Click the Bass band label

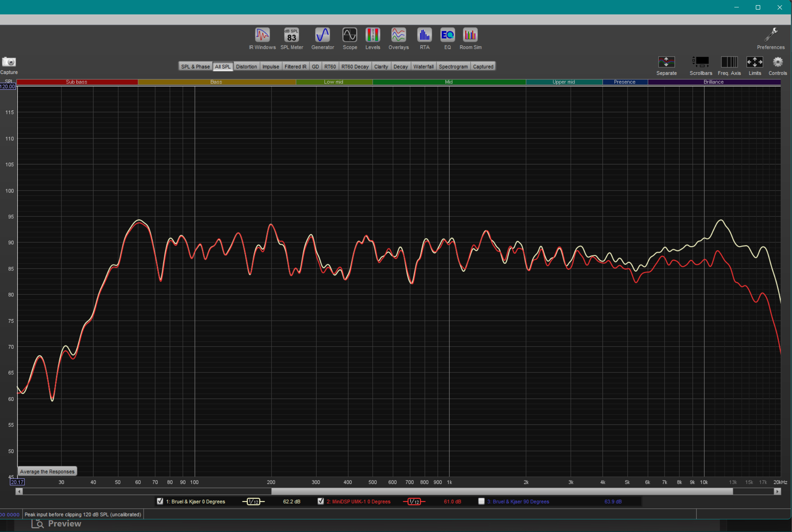pos(216,82)
